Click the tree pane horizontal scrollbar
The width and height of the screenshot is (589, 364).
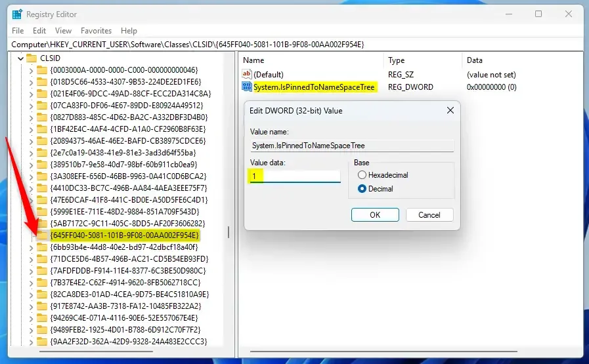(96, 352)
